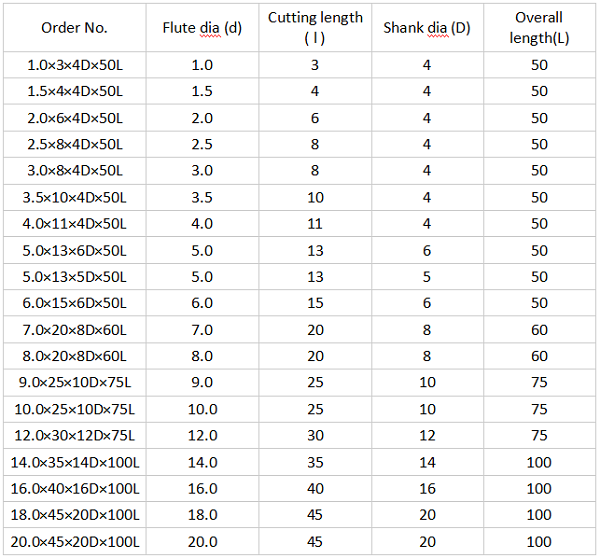Click the 5.0×13×5D×50L order cell
The image size is (600, 558).
(75, 277)
